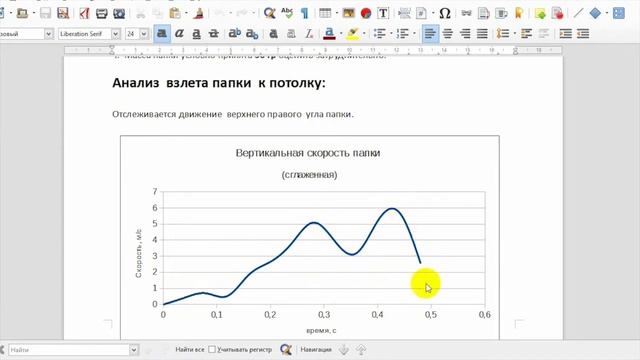Screen dimensions: 640x360
Task: Open a file with the Open folder icon
Action: (x=22, y=13)
